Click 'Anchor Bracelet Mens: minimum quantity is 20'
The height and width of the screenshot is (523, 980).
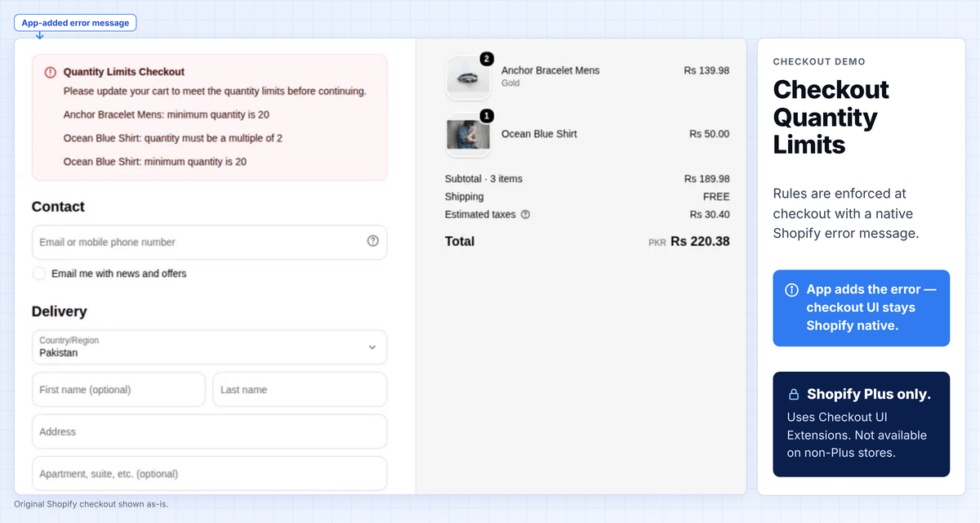(x=167, y=114)
